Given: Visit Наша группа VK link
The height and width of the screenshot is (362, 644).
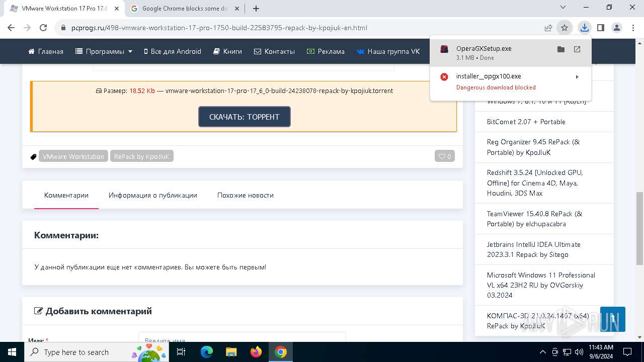Looking at the screenshot, I should [x=388, y=51].
